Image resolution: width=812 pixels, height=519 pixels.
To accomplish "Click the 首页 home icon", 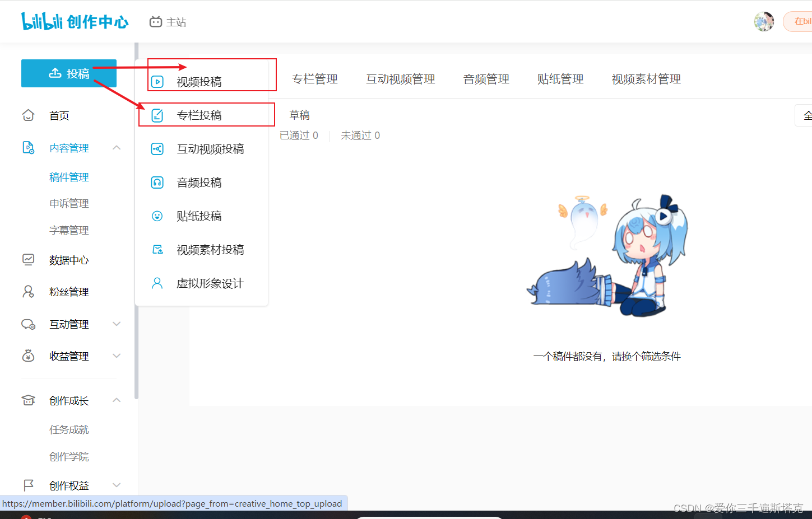I will 28,115.
